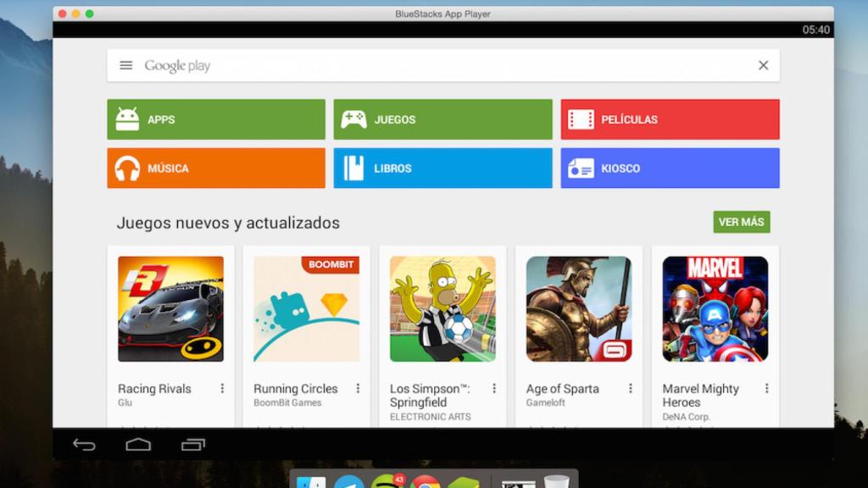Open the KIOSCO category
Screen dimensions: 868x488
(x=670, y=168)
